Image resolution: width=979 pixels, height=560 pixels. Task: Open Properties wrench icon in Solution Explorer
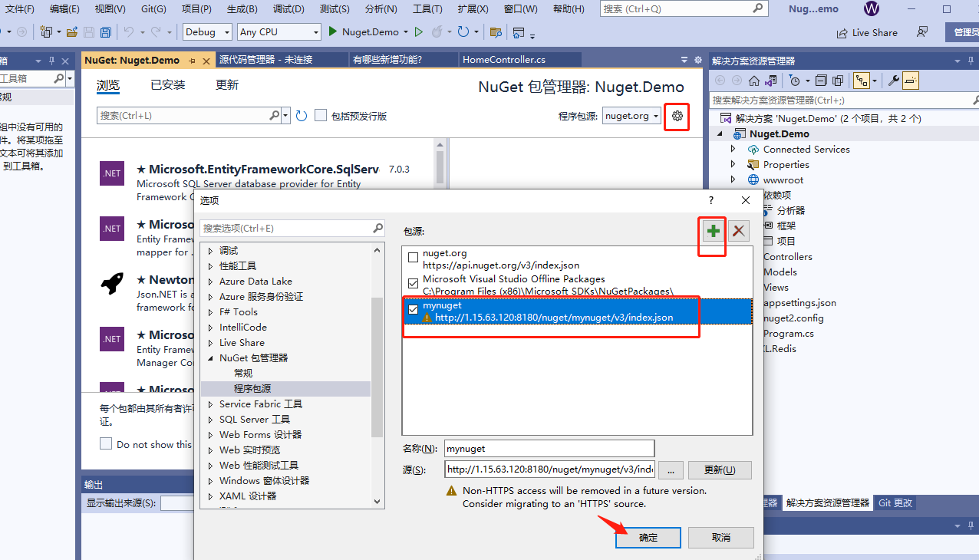[x=893, y=81]
